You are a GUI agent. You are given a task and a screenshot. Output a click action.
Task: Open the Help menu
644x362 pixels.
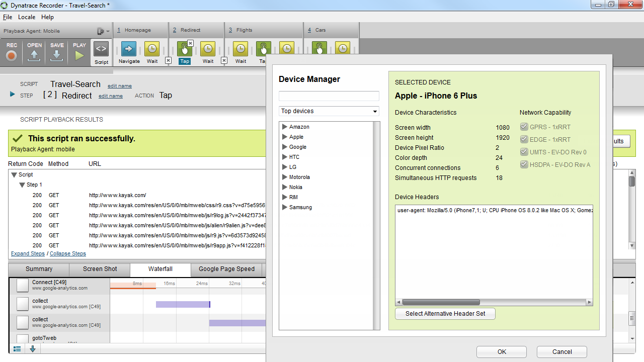point(47,17)
